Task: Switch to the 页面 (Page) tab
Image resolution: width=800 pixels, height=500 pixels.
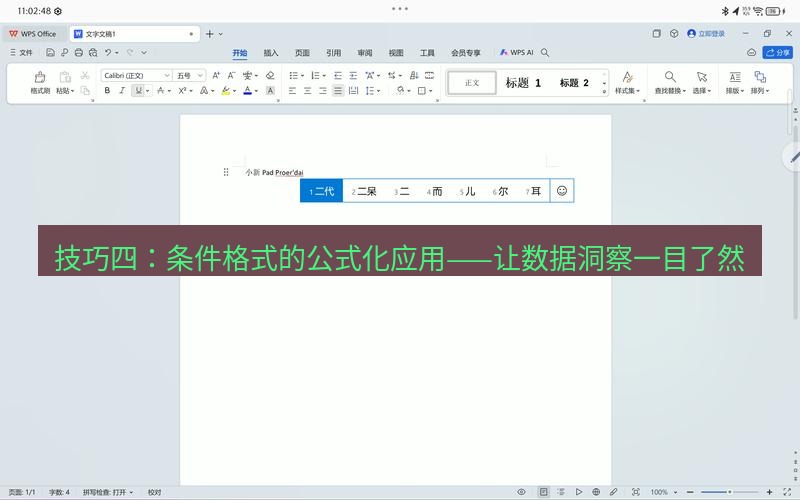Action: 302,53
